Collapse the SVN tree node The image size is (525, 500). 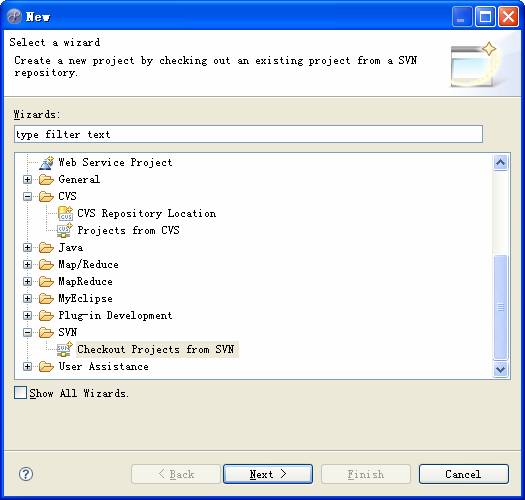(27, 333)
